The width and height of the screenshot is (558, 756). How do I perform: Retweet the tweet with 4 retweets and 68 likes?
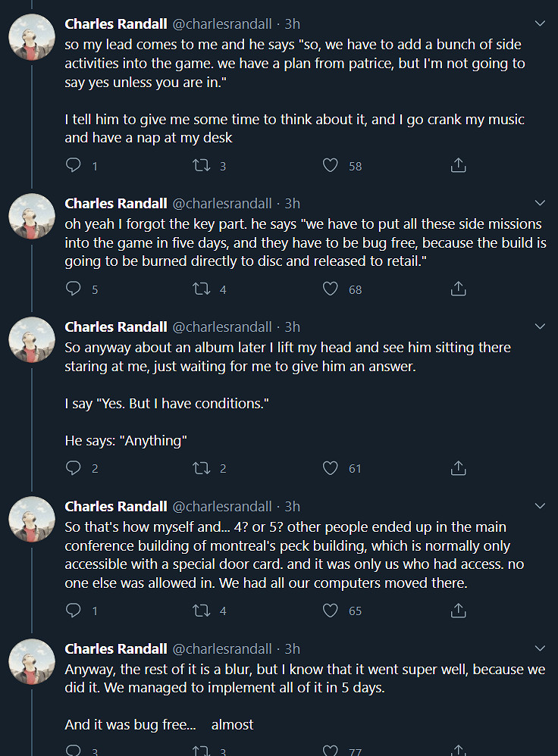click(x=202, y=289)
